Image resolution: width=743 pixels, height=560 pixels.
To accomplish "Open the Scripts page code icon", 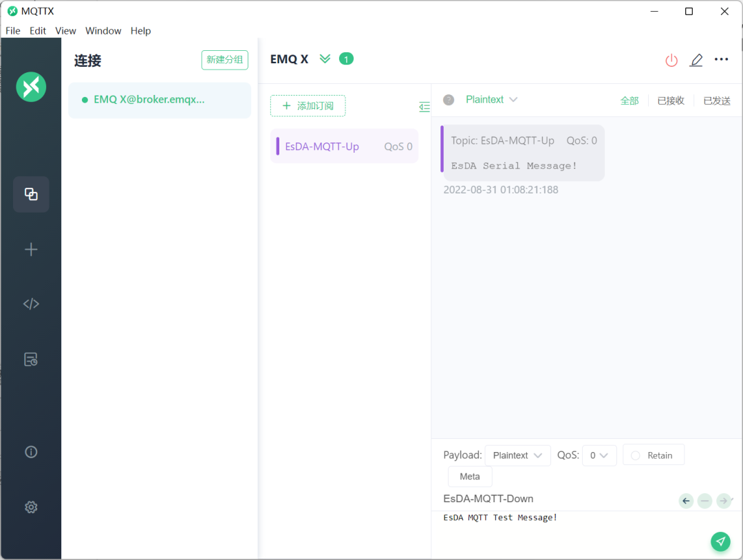I will (x=31, y=303).
